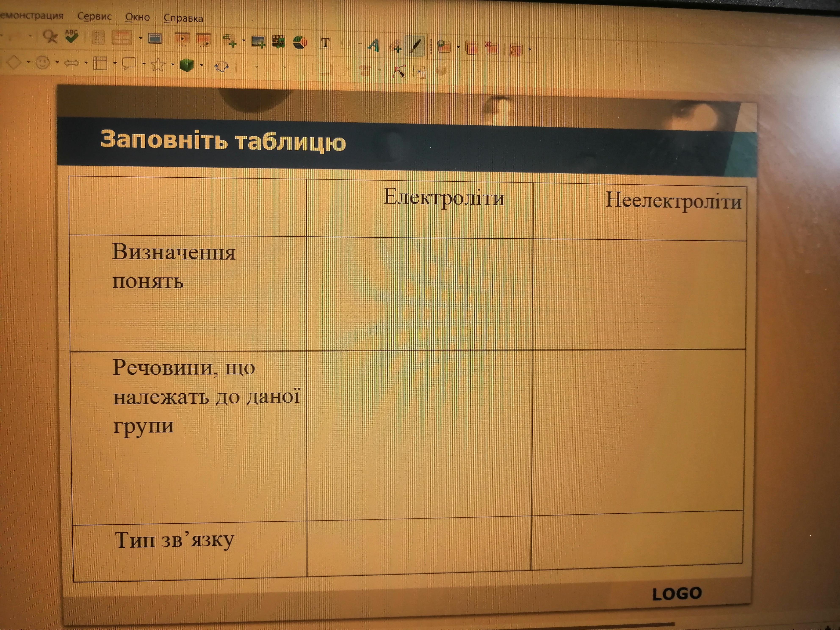Open the Fontwork Text A icon

(374, 46)
